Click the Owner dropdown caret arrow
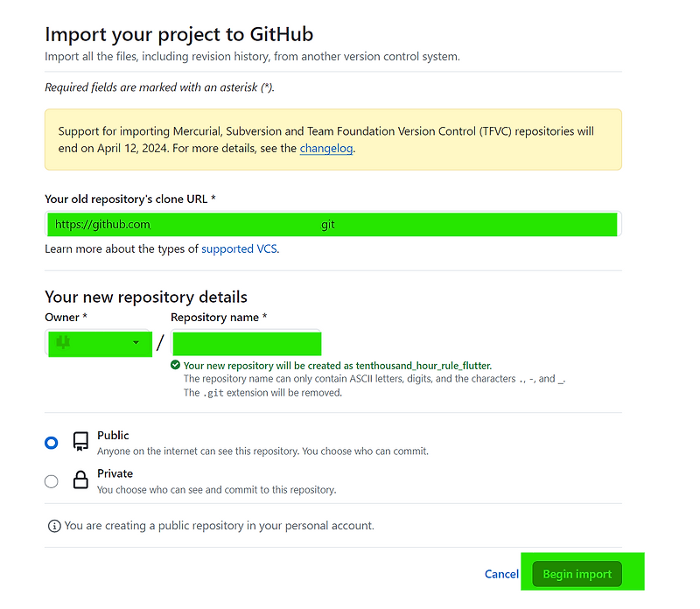The height and width of the screenshot is (609, 700). tap(136, 343)
